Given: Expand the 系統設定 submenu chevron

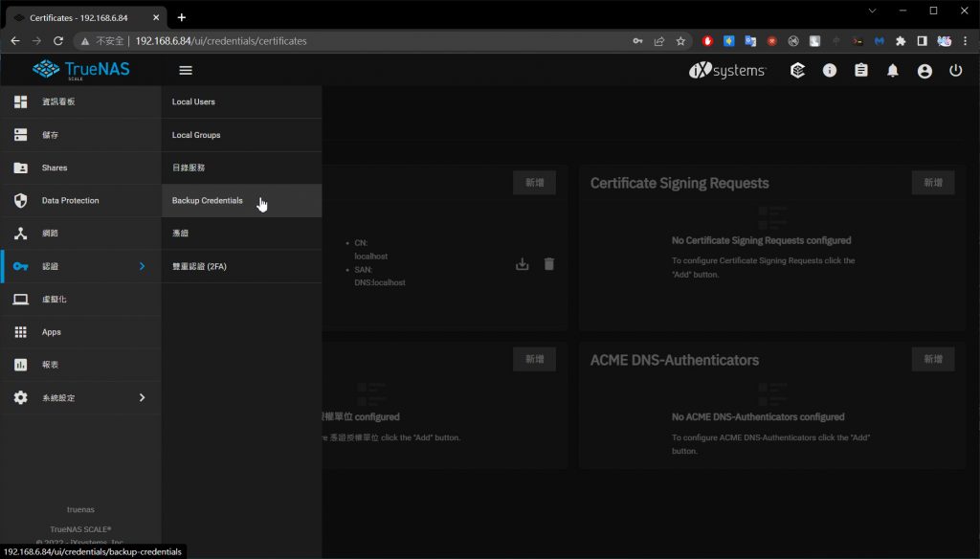Looking at the screenshot, I should pos(142,397).
